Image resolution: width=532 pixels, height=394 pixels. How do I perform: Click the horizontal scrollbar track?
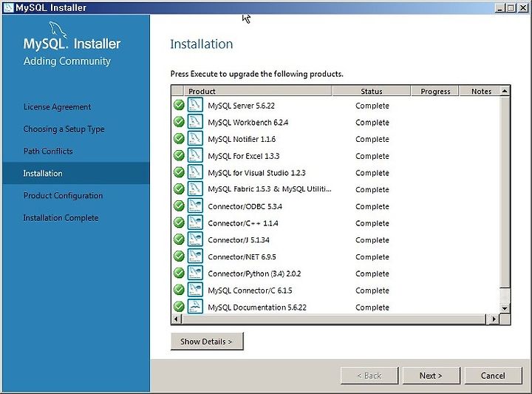[334, 319]
